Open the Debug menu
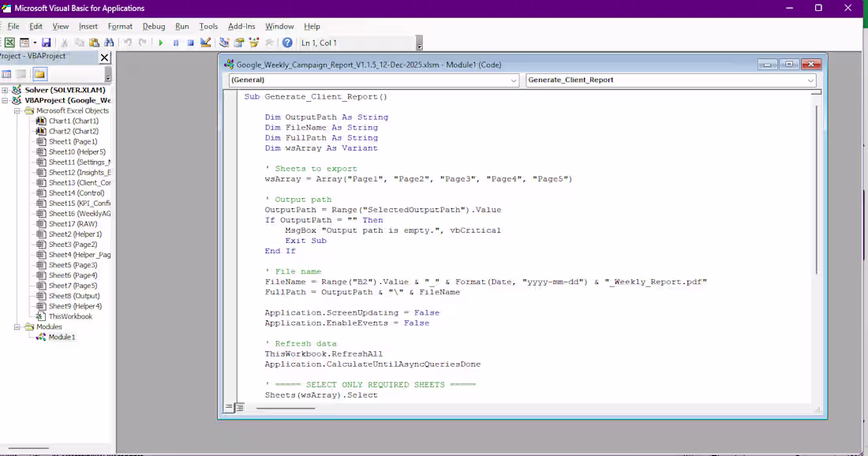 point(154,26)
